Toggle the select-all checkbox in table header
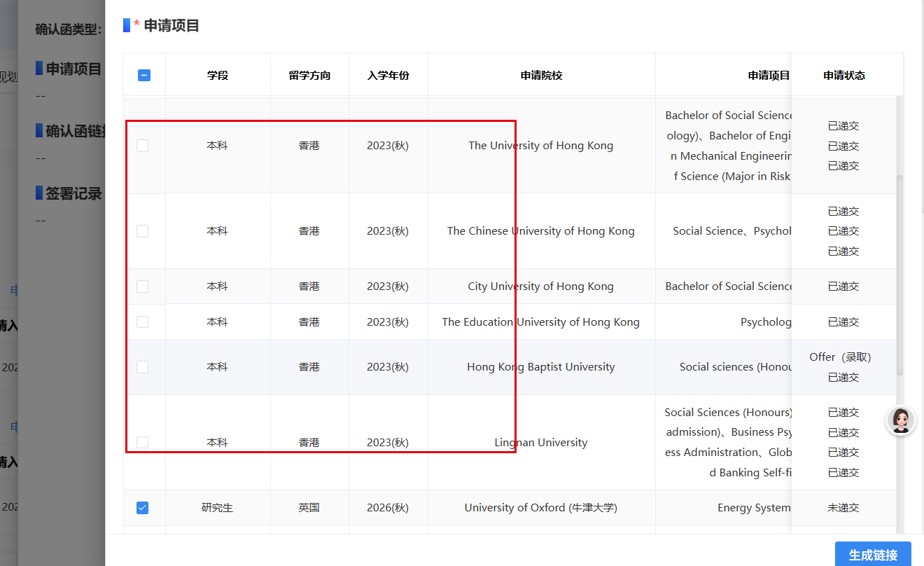Image resolution: width=924 pixels, height=566 pixels. [144, 76]
